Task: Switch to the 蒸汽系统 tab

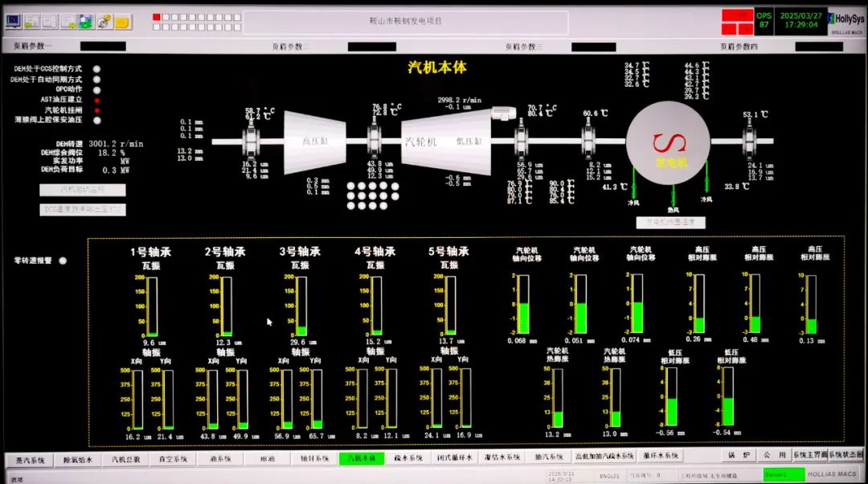Action: click(x=31, y=458)
